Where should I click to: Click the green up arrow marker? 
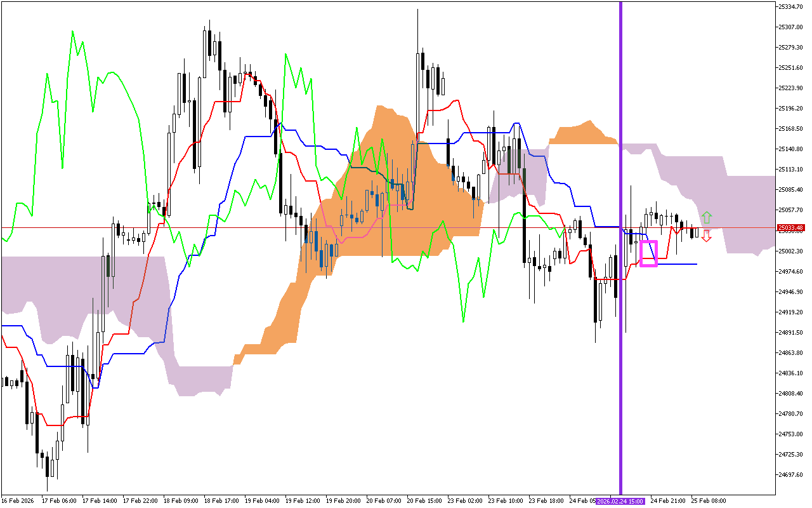(706, 217)
